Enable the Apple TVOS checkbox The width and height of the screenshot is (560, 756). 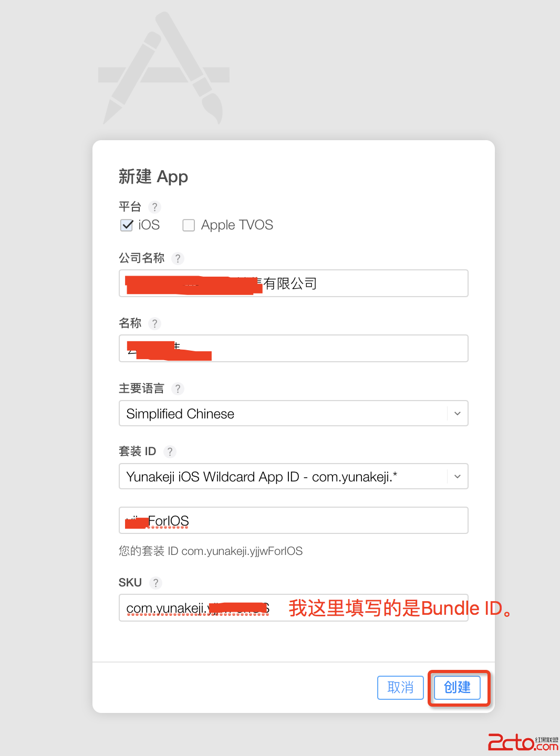point(189,225)
